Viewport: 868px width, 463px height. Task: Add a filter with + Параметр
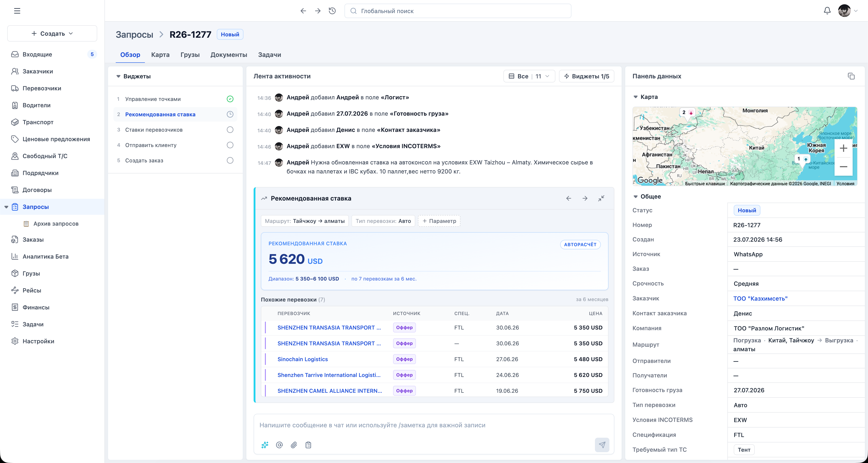tap(439, 221)
